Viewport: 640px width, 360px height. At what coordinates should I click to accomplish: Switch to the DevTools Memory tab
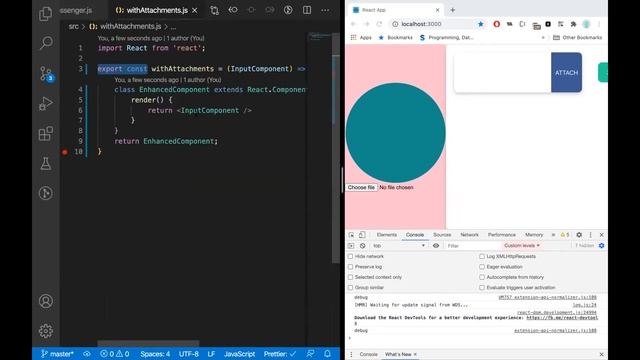coord(534,235)
